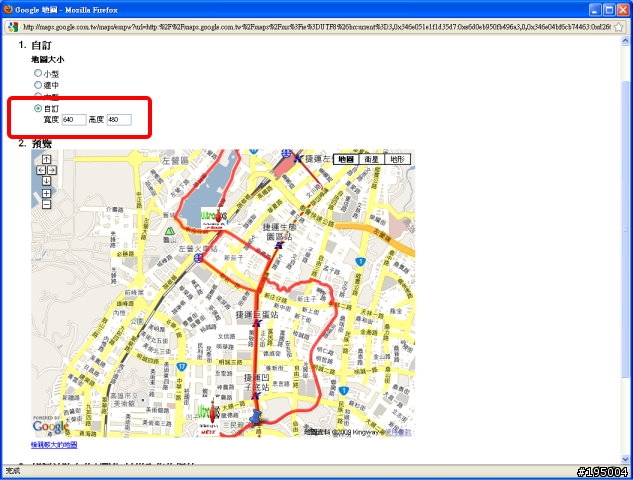Click the scrollbar down arrow
The width and height of the screenshot is (633, 480).
tap(626, 459)
